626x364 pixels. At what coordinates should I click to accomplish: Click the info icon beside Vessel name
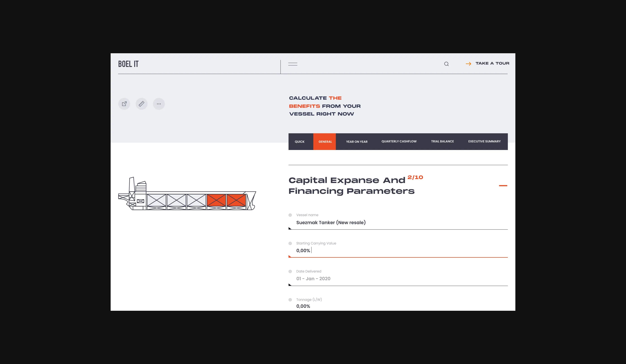pyautogui.click(x=290, y=215)
